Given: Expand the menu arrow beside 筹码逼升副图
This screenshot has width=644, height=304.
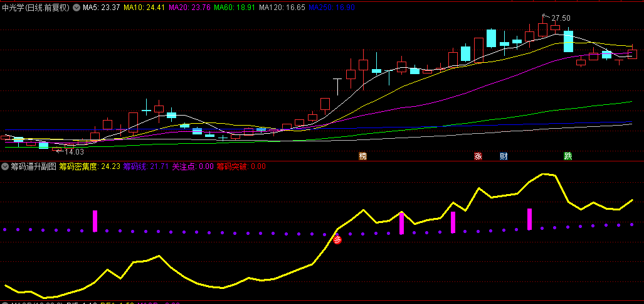Looking at the screenshot, I should pyautogui.click(x=5, y=166).
